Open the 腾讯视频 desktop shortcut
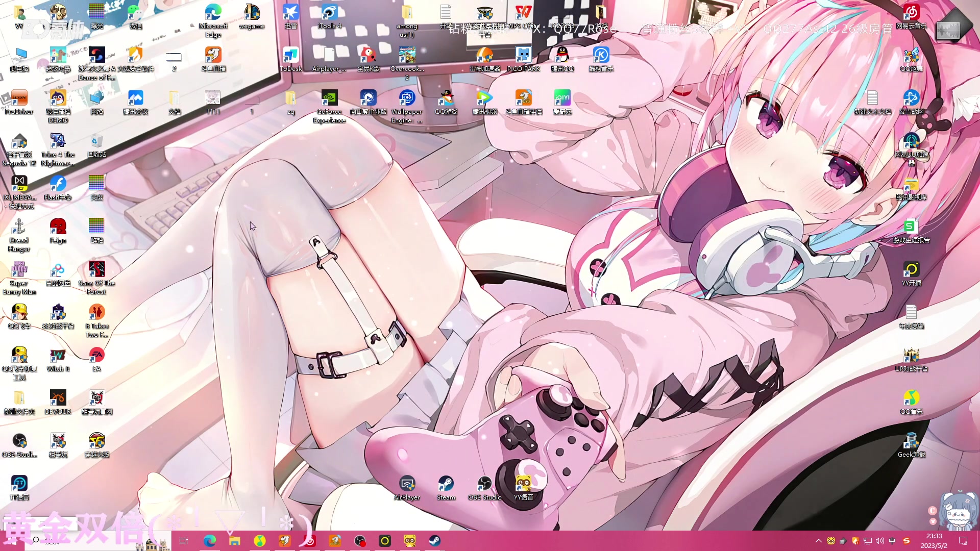 coord(484,102)
